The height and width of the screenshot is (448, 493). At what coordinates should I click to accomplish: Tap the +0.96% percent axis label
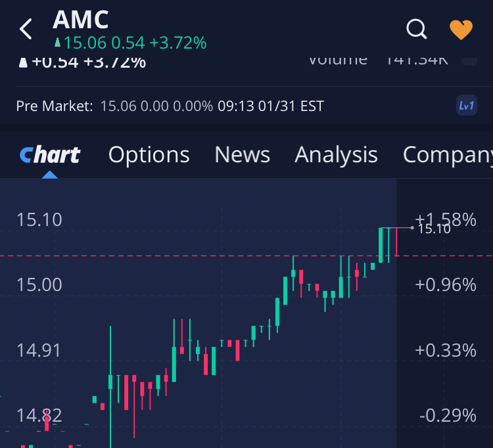tap(445, 284)
